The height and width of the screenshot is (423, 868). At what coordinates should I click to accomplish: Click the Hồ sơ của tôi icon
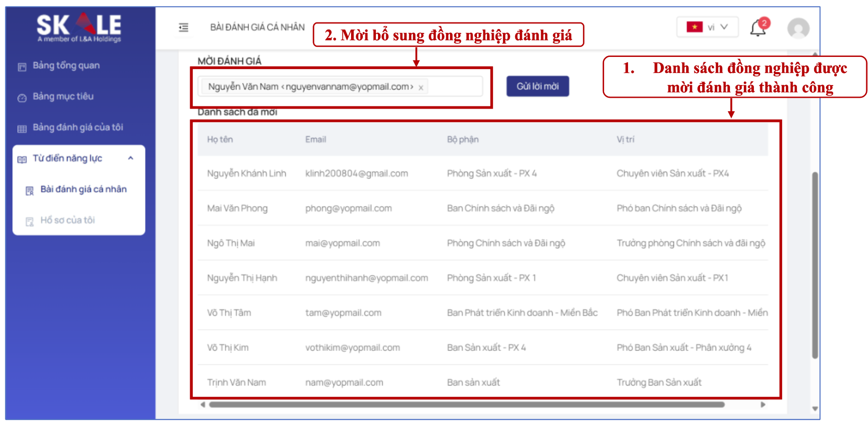[x=30, y=221]
